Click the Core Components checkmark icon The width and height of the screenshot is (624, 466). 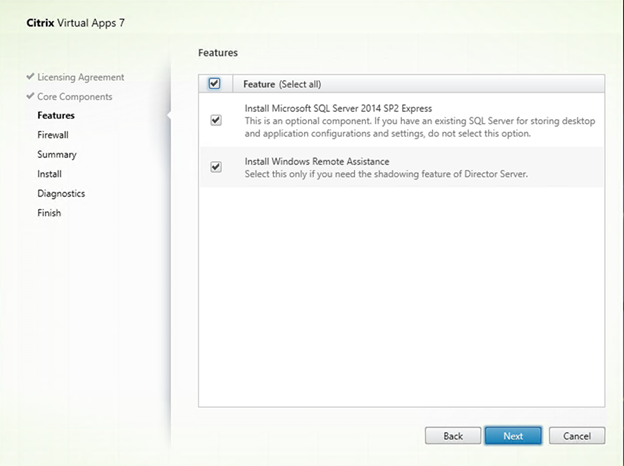coord(30,96)
